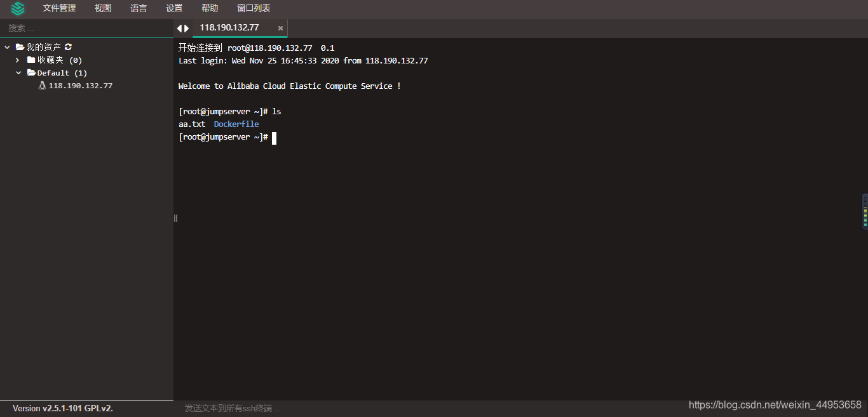This screenshot has width=868, height=417.
Task: Click the 收藏夹 folder icon
Action: pos(31,60)
